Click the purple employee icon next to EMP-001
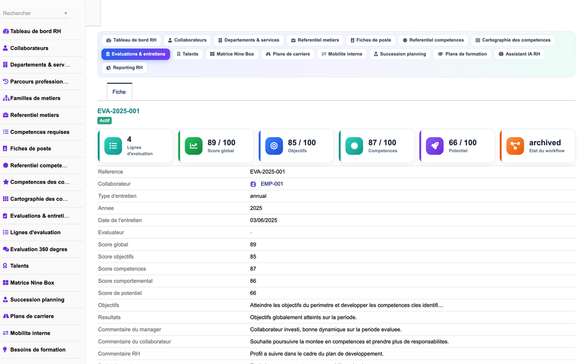 click(253, 184)
